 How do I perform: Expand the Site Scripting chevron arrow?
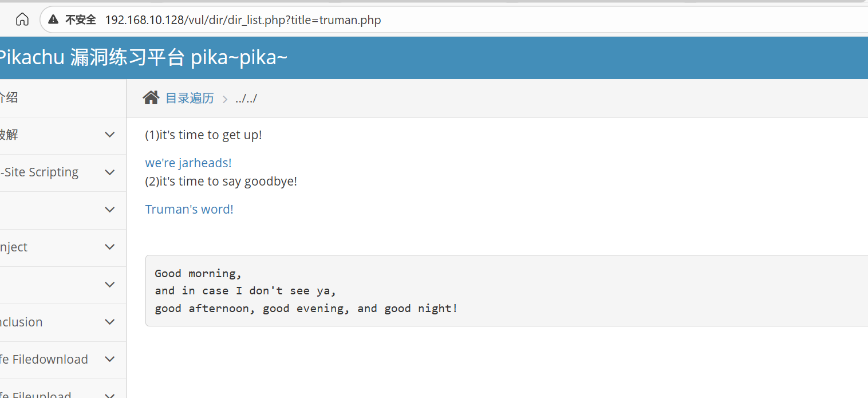click(110, 172)
